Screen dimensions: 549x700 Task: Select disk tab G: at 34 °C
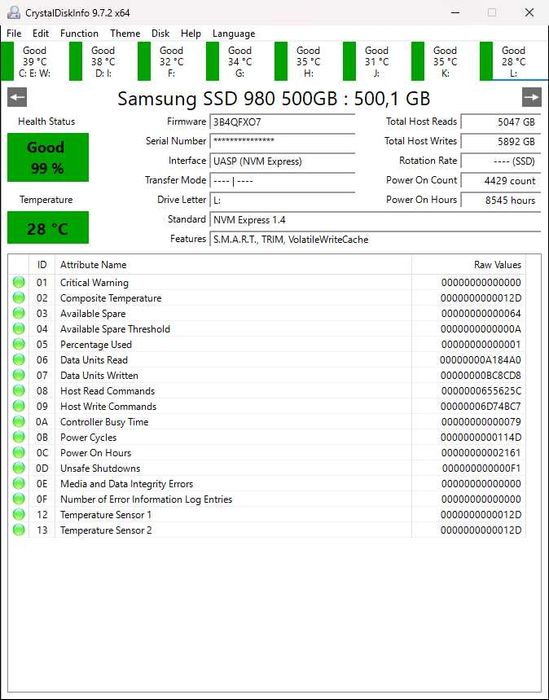[x=240, y=62]
